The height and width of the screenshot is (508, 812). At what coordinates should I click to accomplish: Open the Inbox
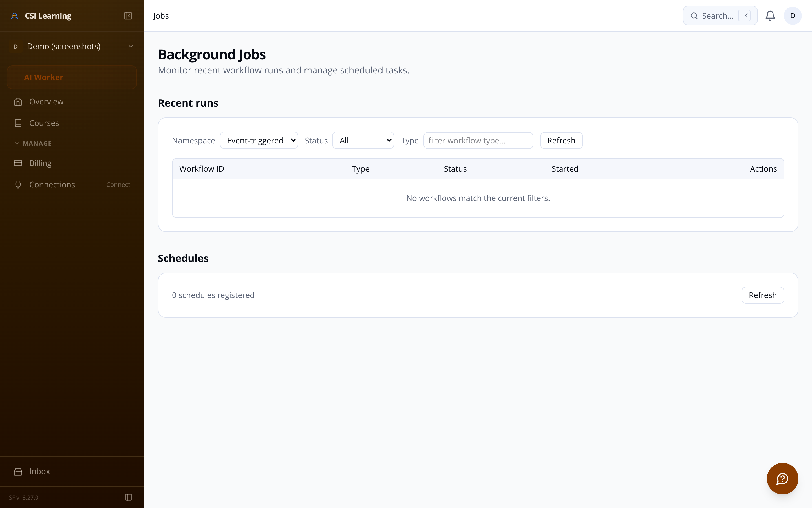72,471
